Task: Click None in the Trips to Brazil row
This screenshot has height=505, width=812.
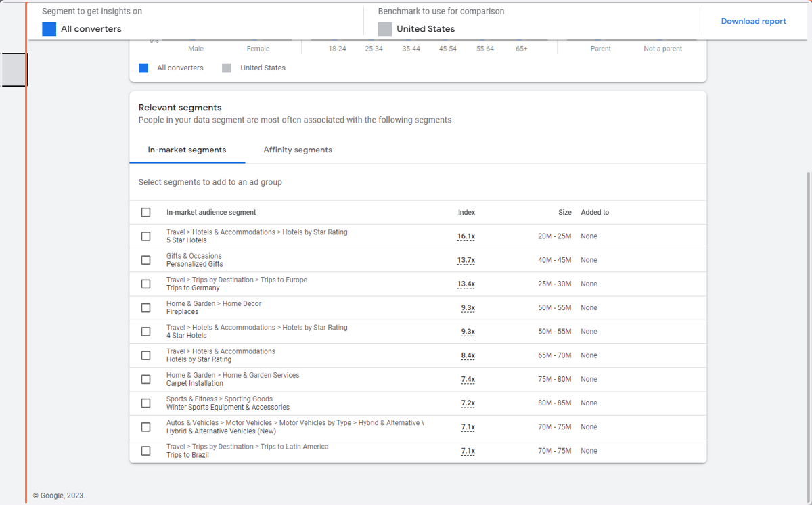Action: pos(589,451)
